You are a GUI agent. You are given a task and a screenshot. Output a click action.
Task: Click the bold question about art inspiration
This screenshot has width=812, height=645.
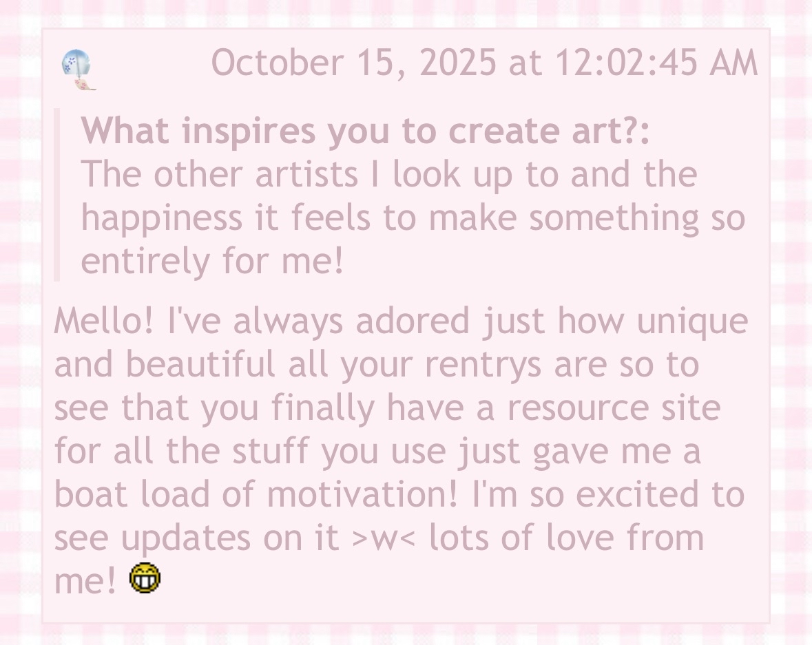click(x=365, y=131)
